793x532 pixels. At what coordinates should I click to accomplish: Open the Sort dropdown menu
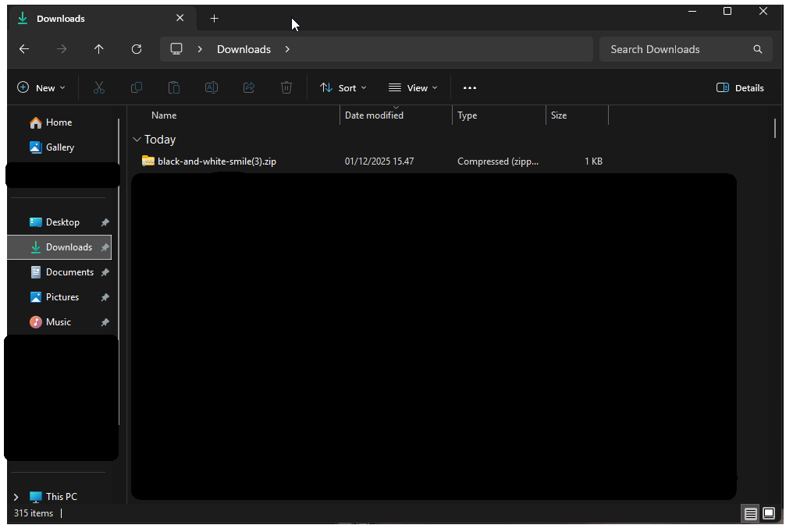coord(343,88)
